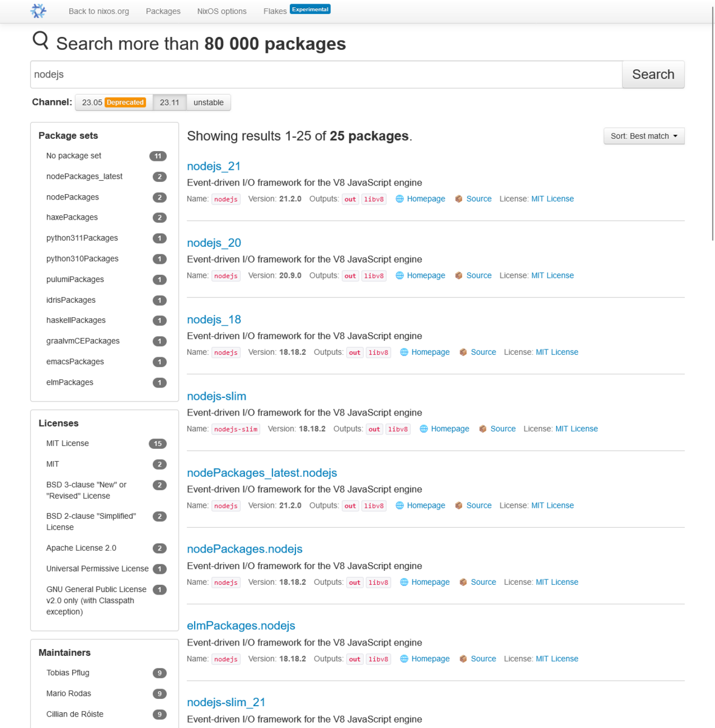
Task: Click Source box icon for nodePackages.nodejs
Action: click(x=463, y=582)
